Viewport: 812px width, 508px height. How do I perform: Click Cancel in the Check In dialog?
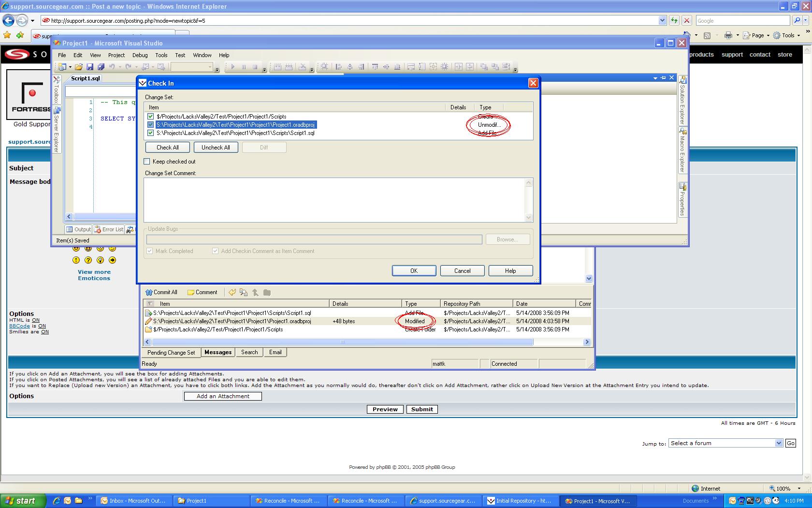point(462,271)
